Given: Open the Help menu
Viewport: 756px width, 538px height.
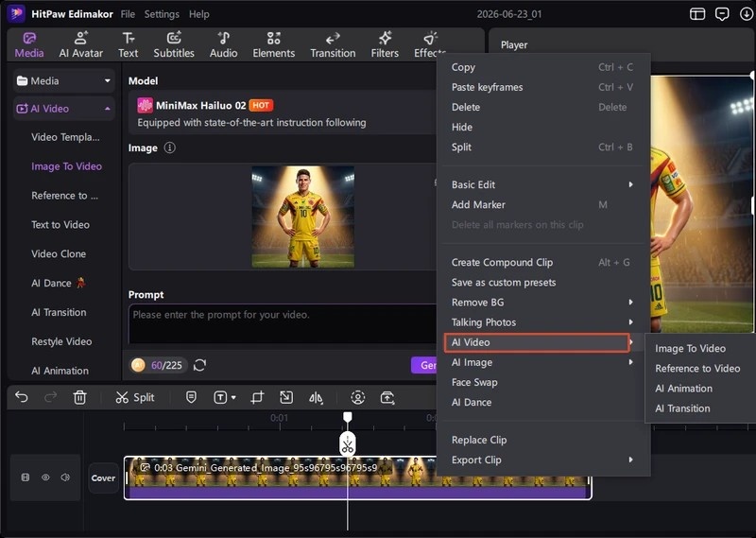Looking at the screenshot, I should (198, 14).
